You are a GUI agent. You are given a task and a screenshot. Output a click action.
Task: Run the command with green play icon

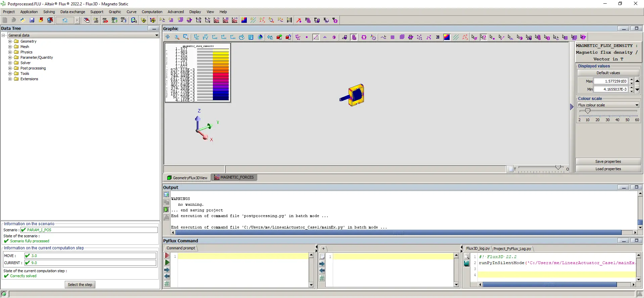(167, 263)
